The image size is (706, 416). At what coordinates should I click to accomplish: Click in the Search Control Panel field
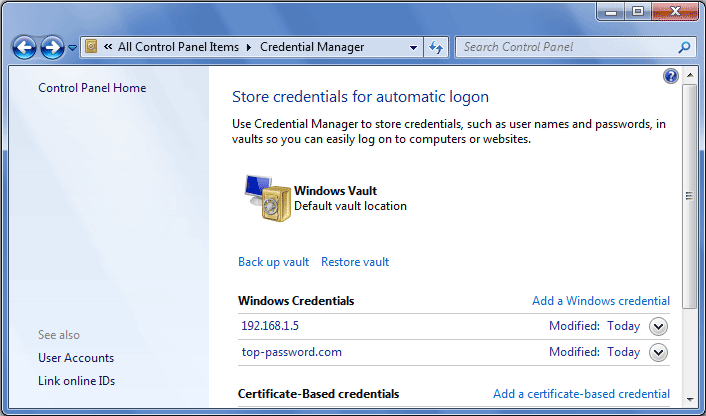coord(565,47)
